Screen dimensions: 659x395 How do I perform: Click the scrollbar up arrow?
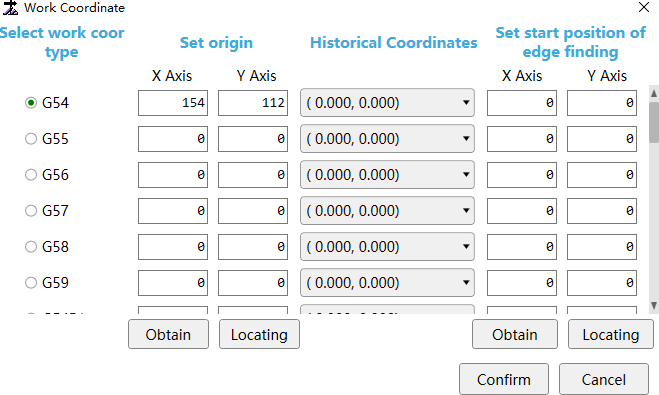pyautogui.click(x=654, y=93)
